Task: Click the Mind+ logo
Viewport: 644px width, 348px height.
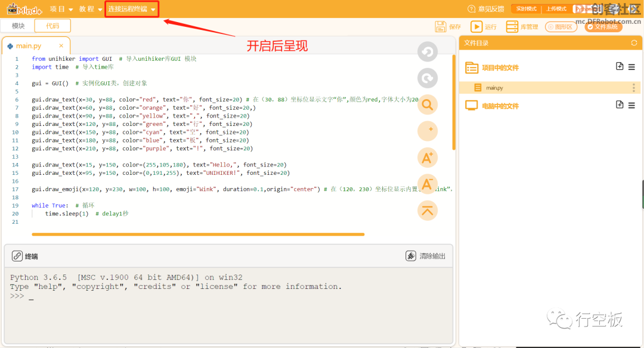Action: tap(24, 9)
